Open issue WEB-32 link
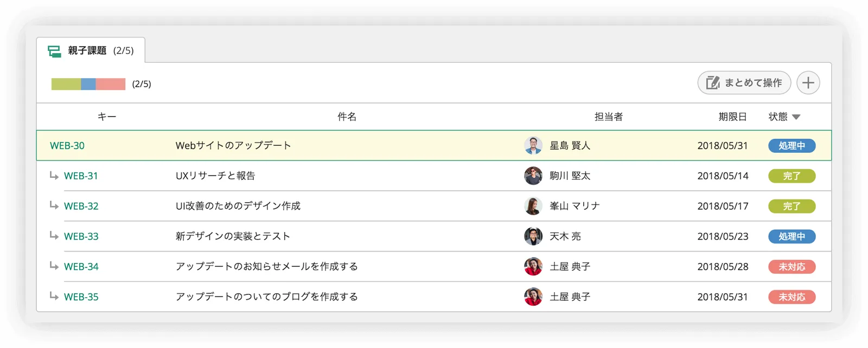The height and width of the screenshot is (348, 868). click(81, 207)
